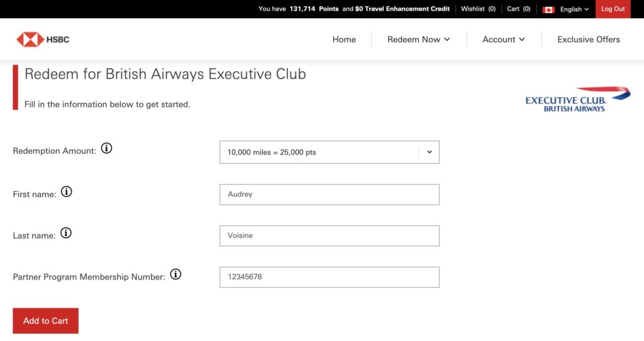Click the Log Out button
This screenshot has height=341, width=644.
[x=613, y=9]
